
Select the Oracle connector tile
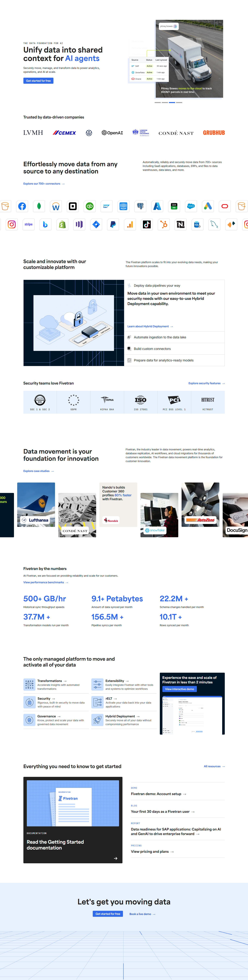[225, 206]
